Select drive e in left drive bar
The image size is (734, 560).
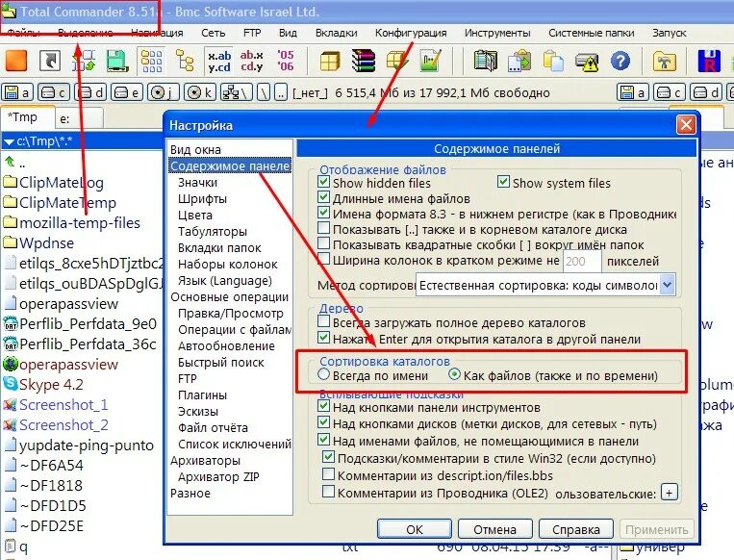126,92
